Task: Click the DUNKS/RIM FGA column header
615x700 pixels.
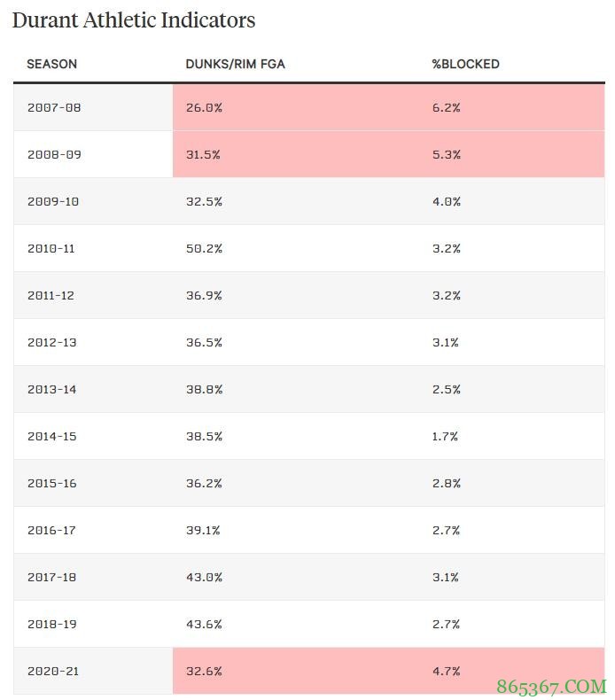Action: [235, 64]
